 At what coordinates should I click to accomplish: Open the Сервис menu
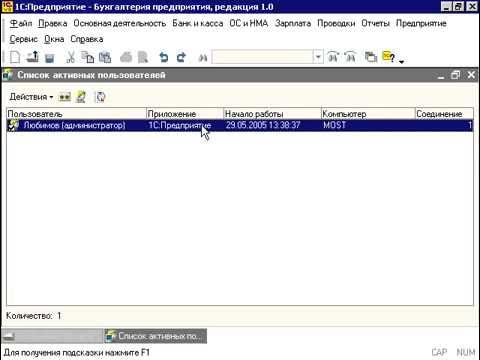tap(23, 39)
